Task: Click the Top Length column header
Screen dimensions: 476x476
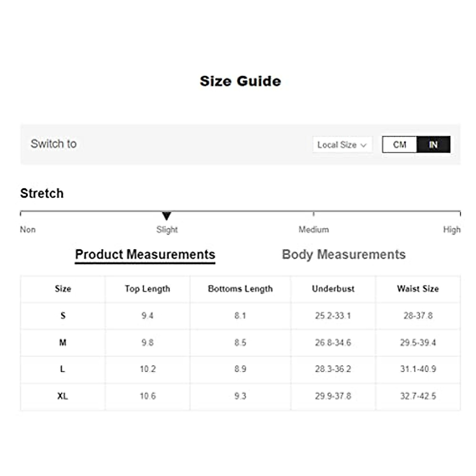Action: point(147,289)
